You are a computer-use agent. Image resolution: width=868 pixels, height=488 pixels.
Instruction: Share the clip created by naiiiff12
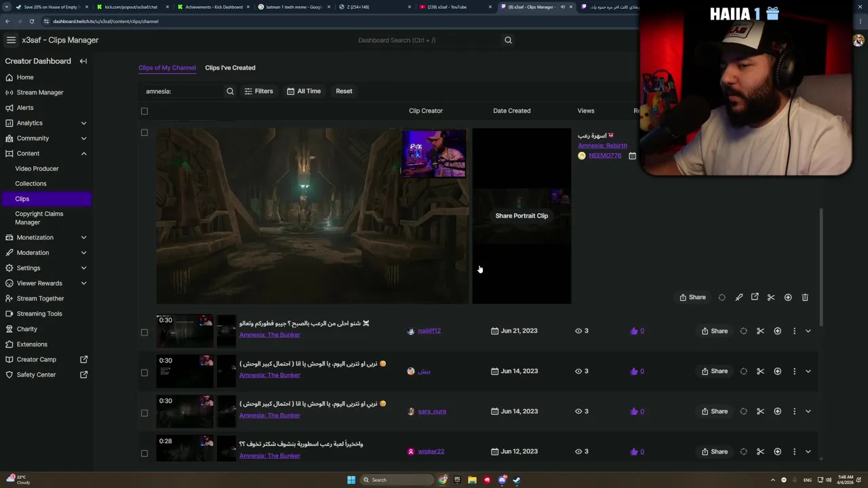click(715, 331)
